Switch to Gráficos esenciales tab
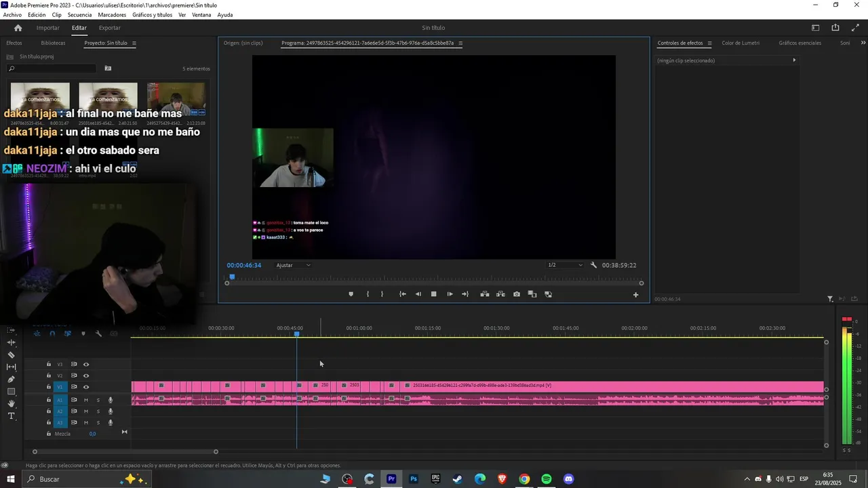 point(800,43)
